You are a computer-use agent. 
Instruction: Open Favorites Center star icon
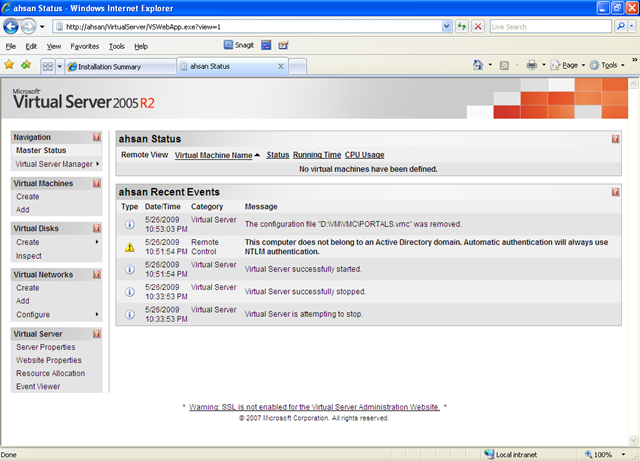[x=9, y=65]
